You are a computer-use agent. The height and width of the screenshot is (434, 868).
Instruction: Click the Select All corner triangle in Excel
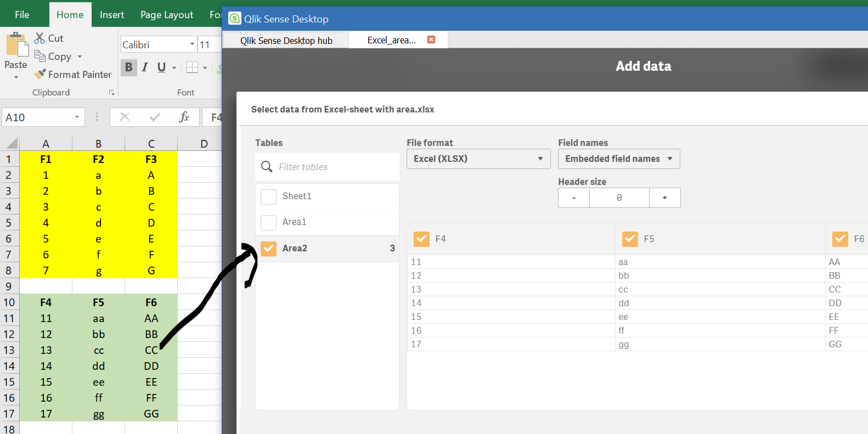(x=12, y=144)
